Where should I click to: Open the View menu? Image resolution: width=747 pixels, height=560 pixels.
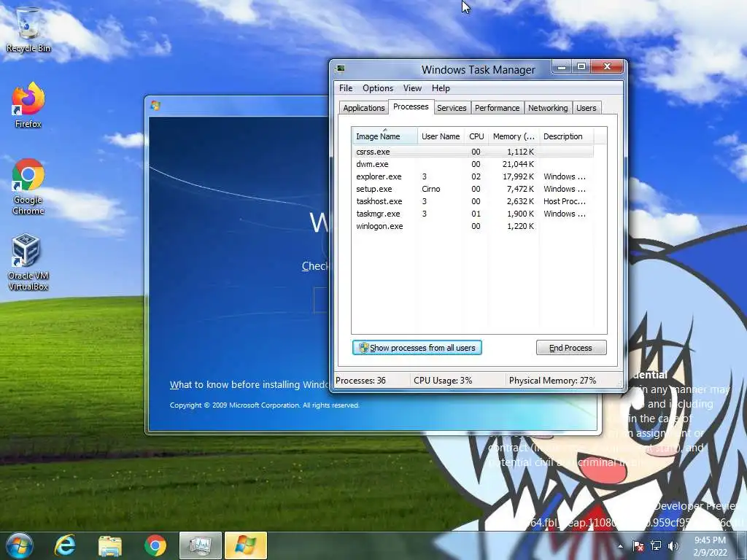[x=412, y=88]
